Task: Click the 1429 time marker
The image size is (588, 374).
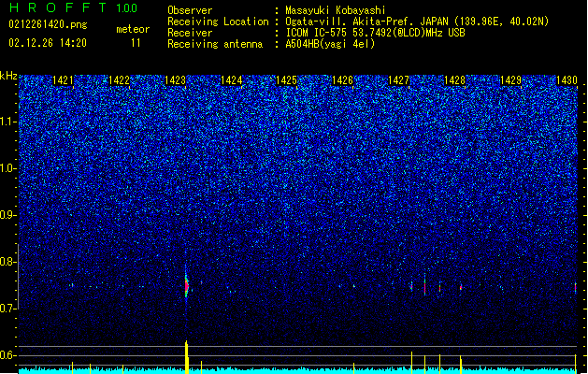Action: [x=511, y=80]
